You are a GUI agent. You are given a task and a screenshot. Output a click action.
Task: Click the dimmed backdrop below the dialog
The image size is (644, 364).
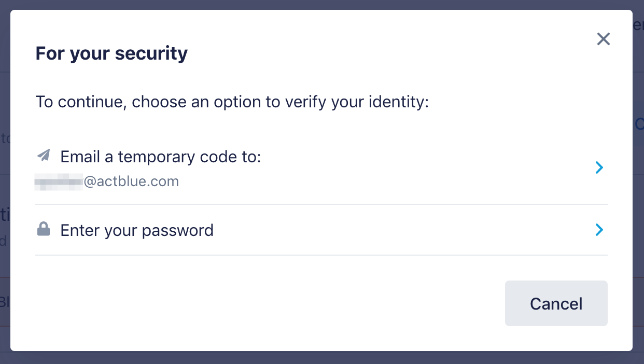point(321,358)
